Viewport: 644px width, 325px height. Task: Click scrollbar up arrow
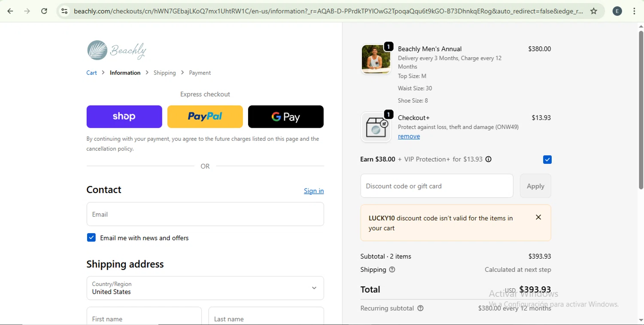coord(641,27)
